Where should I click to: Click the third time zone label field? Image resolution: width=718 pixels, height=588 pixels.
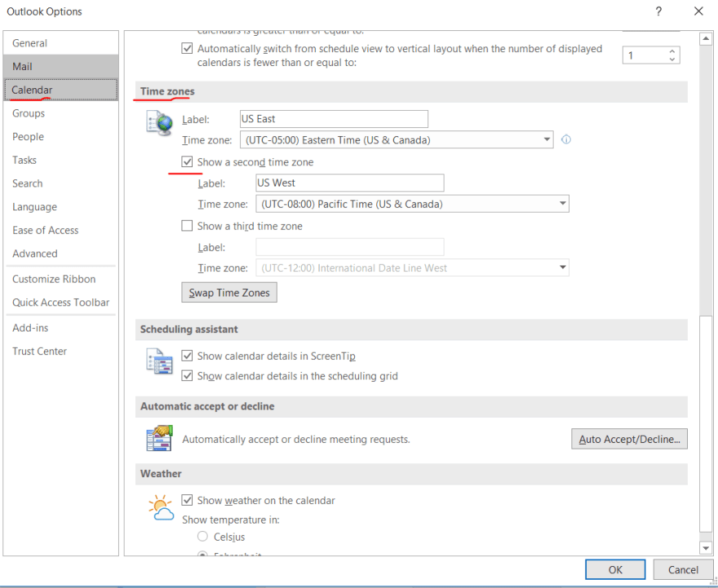pos(350,247)
